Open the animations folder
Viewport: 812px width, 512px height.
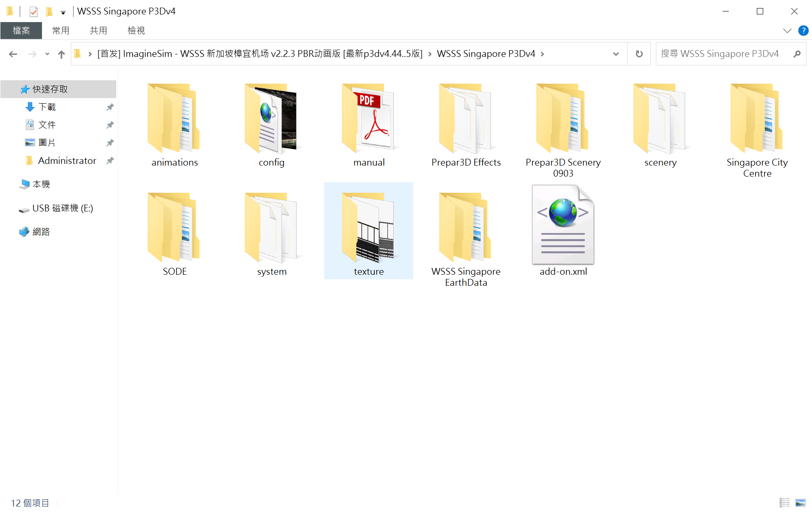tap(174, 125)
